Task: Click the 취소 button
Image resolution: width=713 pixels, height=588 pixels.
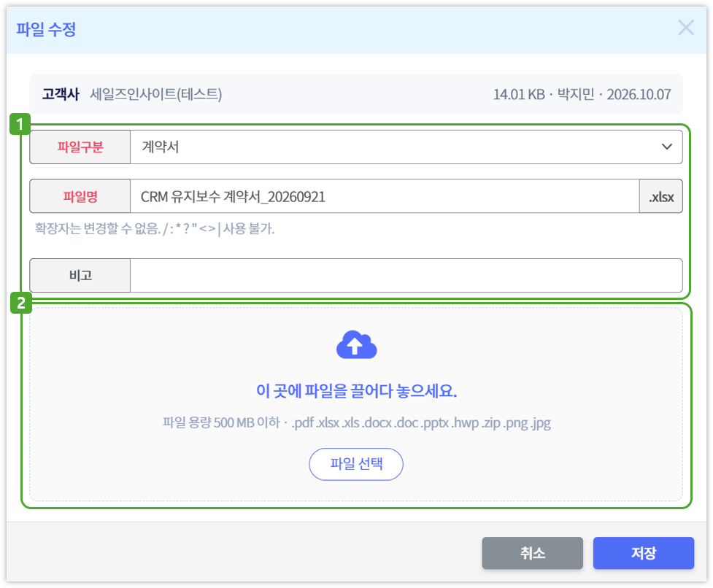Action: 533,553
